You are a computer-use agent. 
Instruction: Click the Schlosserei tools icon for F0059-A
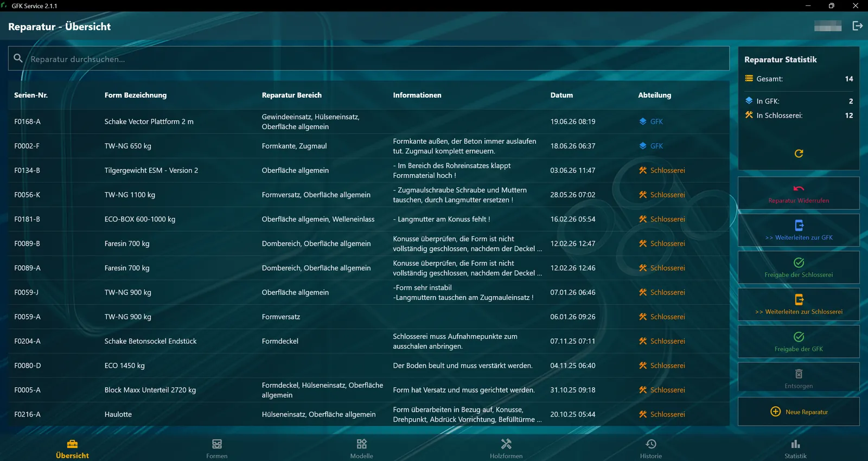click(643, 317)
